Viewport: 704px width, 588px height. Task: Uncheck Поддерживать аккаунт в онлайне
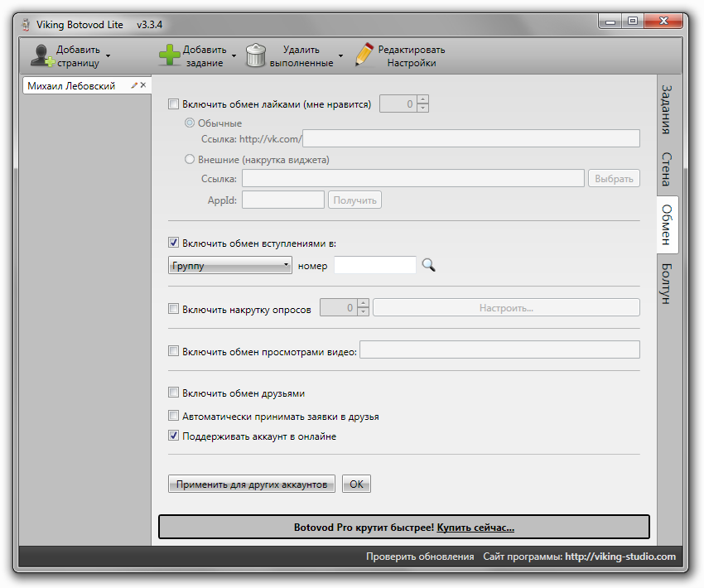point(173,436)
